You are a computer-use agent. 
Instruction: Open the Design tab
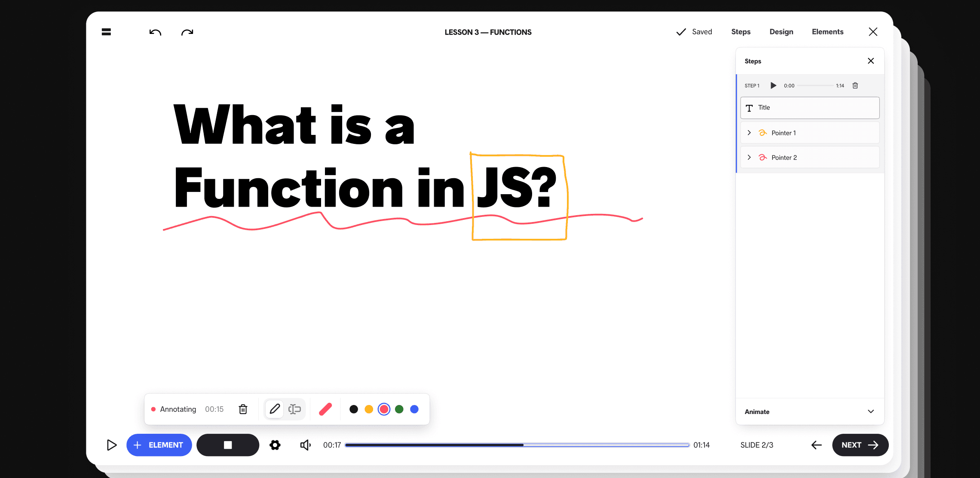781,32
